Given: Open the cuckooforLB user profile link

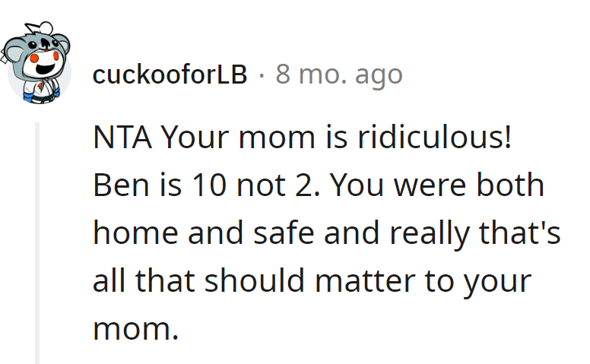Looking at the screenshot, I should pyautogui.click(x=170, y=75).
